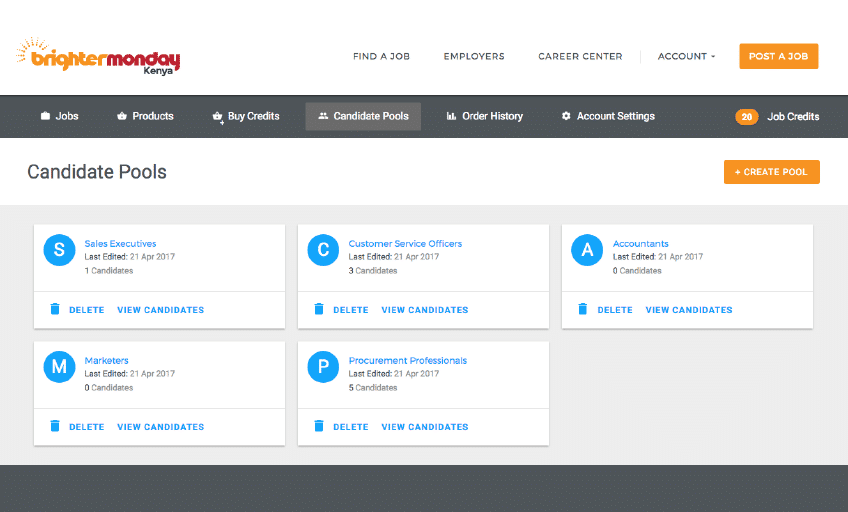The height and width of the screenshot is (512, 848).
Task: Go to the Buy Credits tab
Action: click(x=246, y=116)
